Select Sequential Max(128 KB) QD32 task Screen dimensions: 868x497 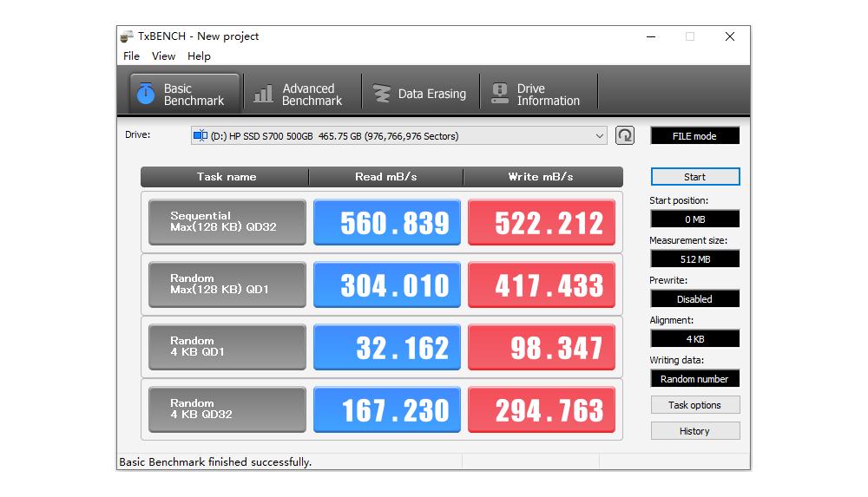227,222
